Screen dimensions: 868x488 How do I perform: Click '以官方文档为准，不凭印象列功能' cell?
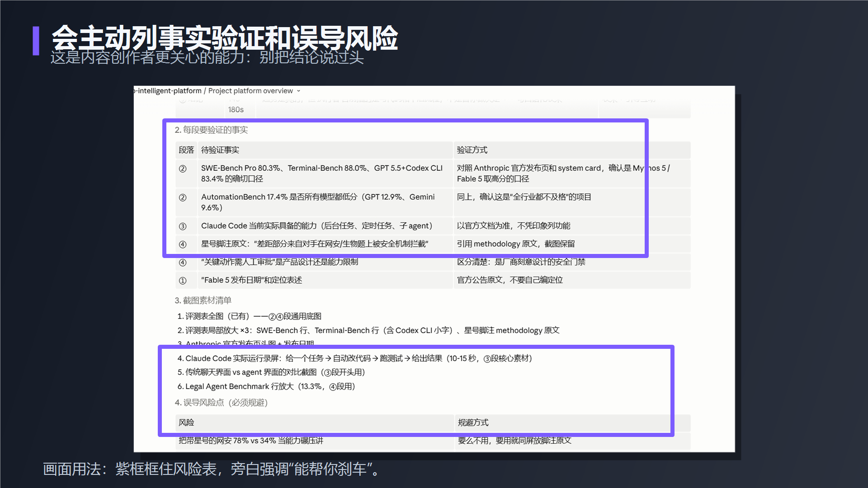(x=572, y=226)
